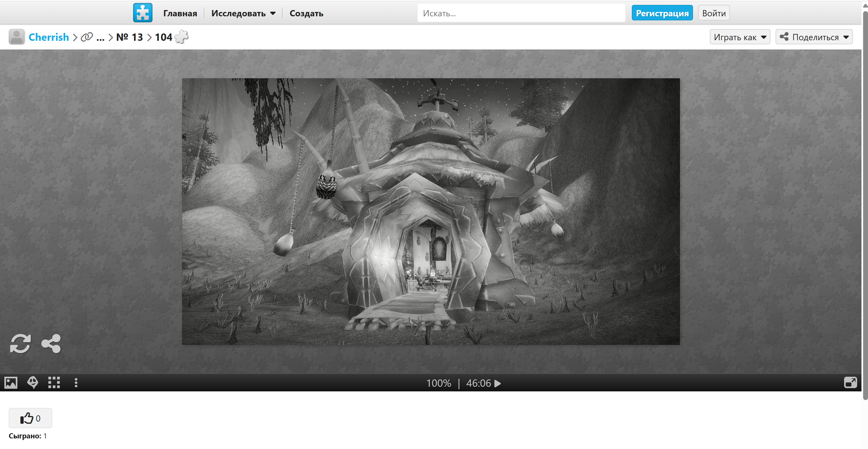This screenshot has height=449, width=868.
Task: Click the jigsaw puzzle site logo
Action: 142,13
